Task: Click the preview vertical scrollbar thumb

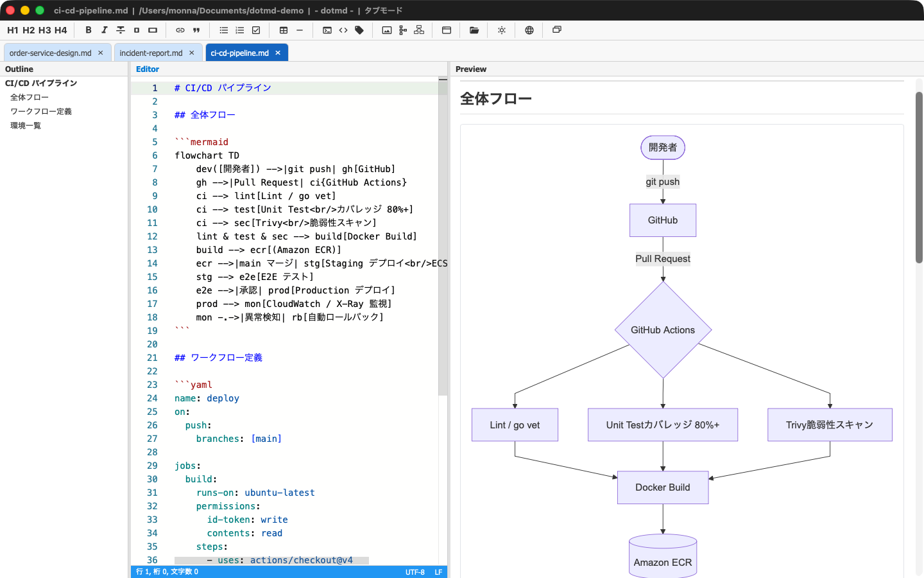Action: tap(919, 177)
